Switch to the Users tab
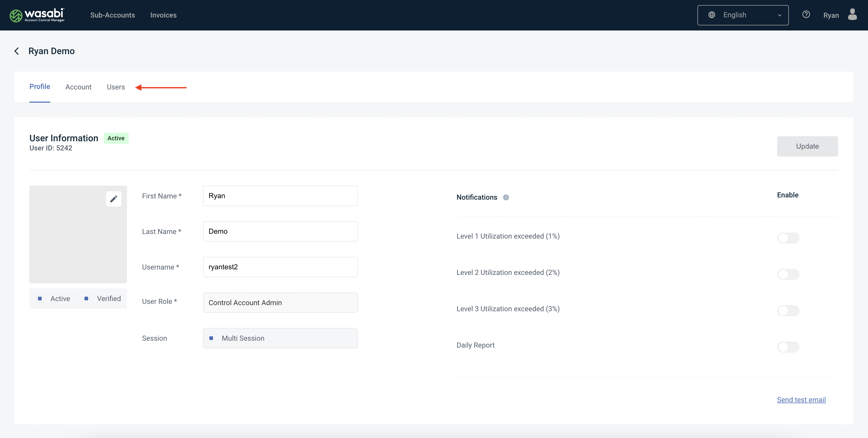This screenshot has height=438, width=868. (115, 87)
